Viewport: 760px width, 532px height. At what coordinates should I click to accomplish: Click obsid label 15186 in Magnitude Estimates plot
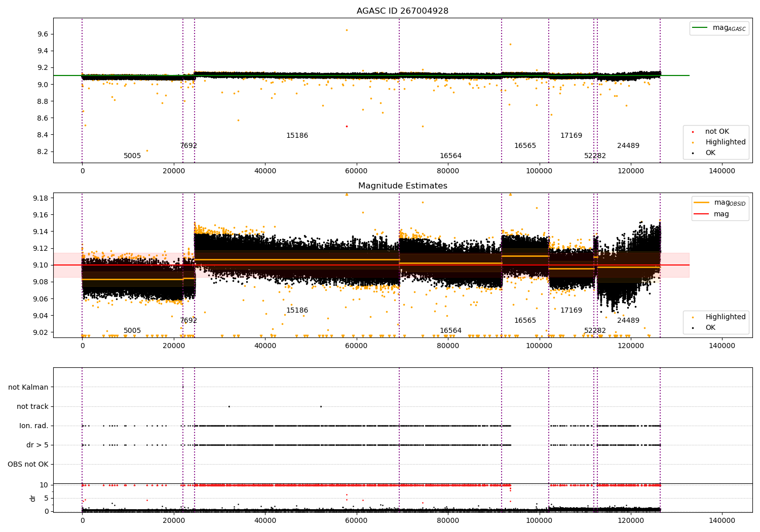tap(297, 311)
